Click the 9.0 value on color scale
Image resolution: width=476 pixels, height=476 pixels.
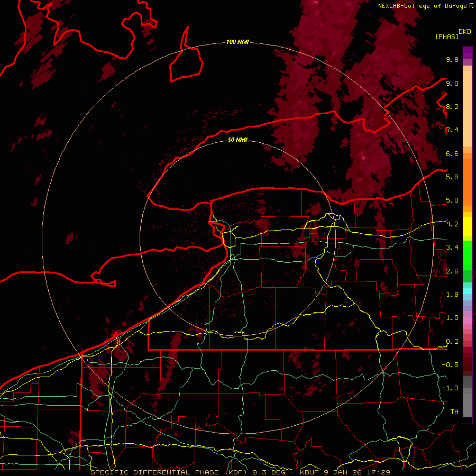452,83
